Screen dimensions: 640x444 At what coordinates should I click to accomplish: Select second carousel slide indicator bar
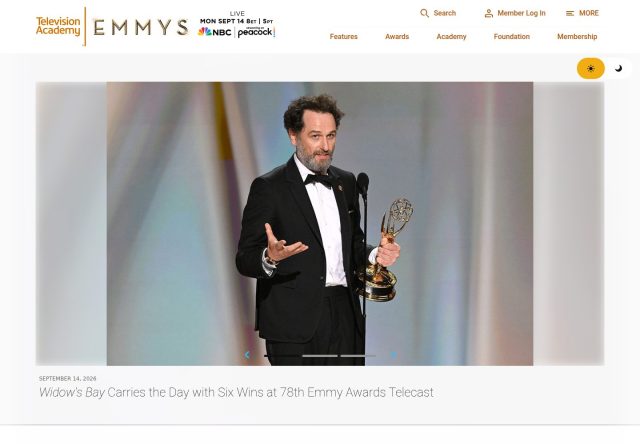[320, 356]
